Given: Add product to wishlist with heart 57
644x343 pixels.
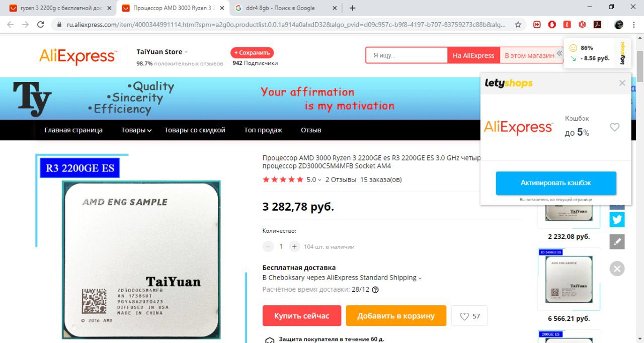Looking at the screenshot, I should (x=469, y=316).
